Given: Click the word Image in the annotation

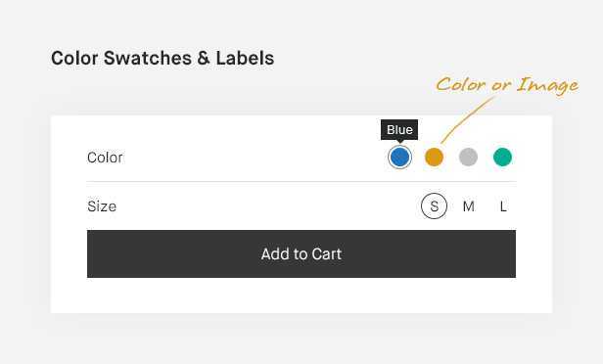Looking at the screenshot, I should pos(547,85).
